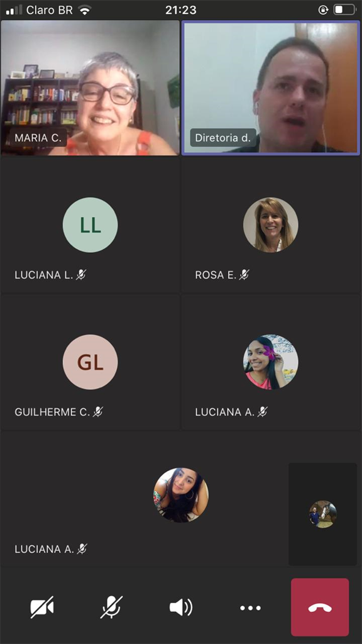Viewport: 362px width, 644px height.
Task: Tap Luciana A. photo with hoop earrings
Action: tap(181, 495)
